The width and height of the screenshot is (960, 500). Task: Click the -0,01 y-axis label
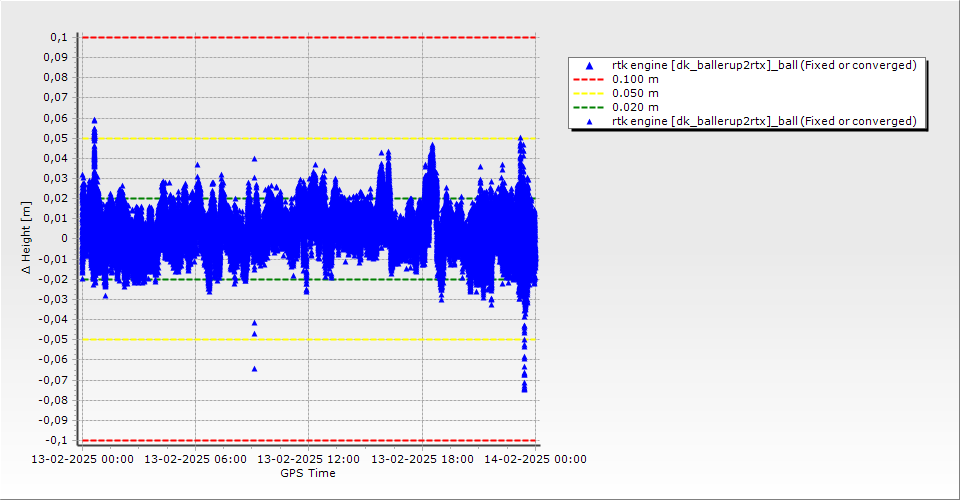(53, 259)
